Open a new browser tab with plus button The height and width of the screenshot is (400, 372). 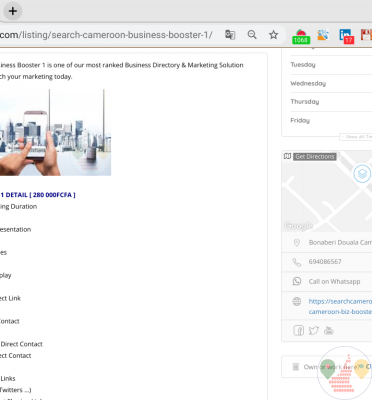pos(13,11)
